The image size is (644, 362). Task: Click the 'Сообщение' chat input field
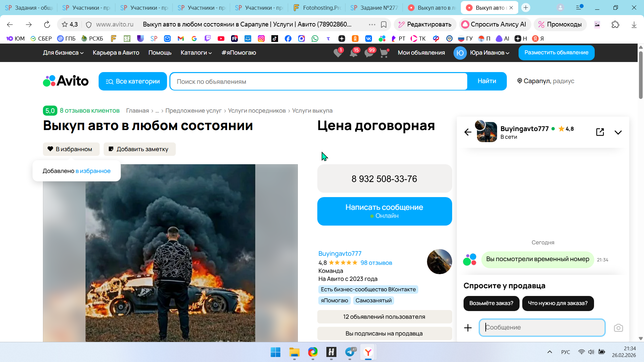(x=542, y=327)
